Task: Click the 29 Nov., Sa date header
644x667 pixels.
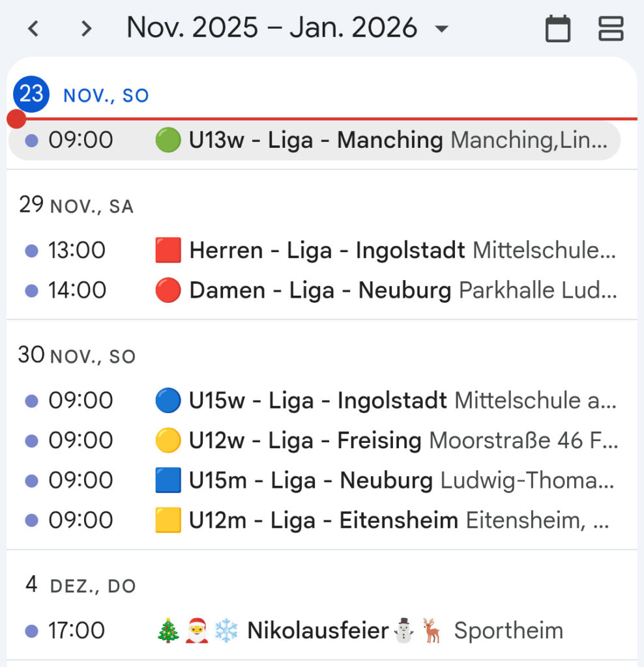Action: [x=76, y=206]
